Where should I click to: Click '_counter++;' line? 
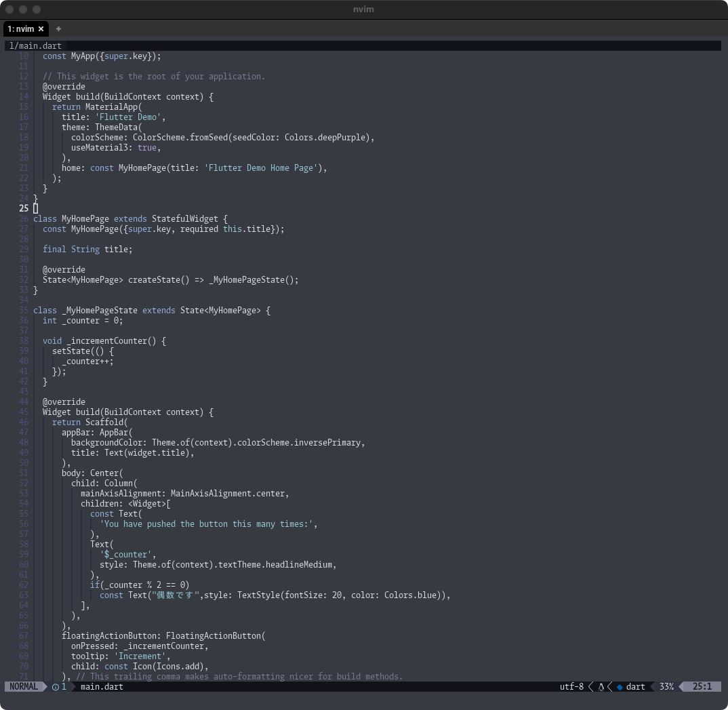click(87, 361)
